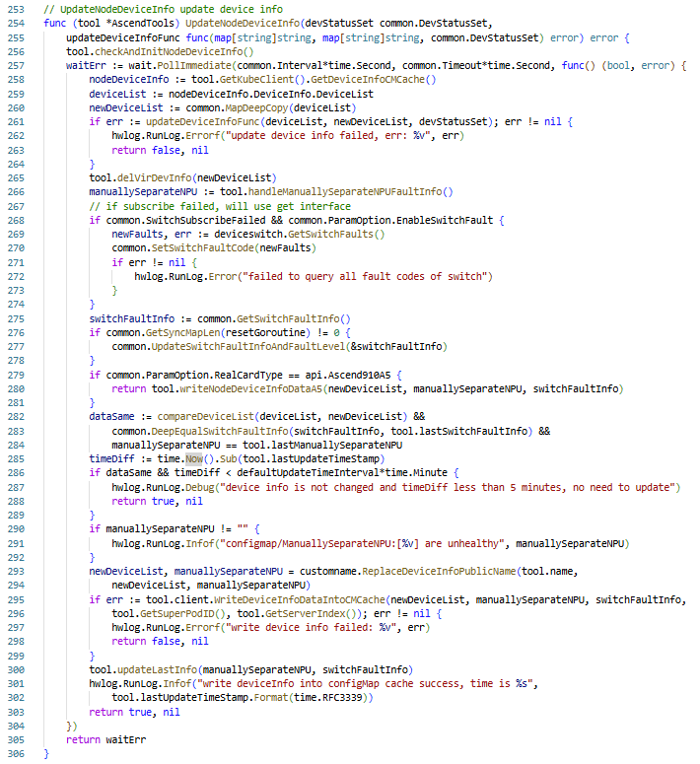
Task: Click tool.name on line 293
Action: coord(547,572)
